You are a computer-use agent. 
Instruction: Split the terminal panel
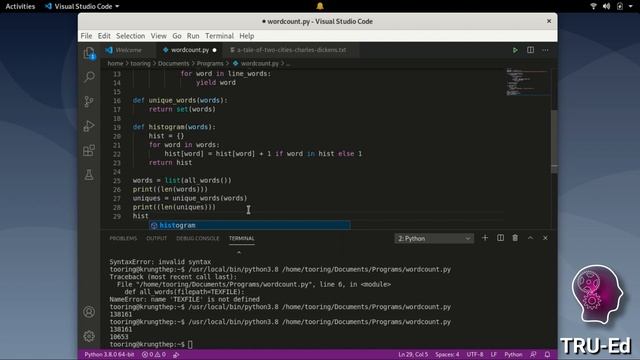coord(500,238)
